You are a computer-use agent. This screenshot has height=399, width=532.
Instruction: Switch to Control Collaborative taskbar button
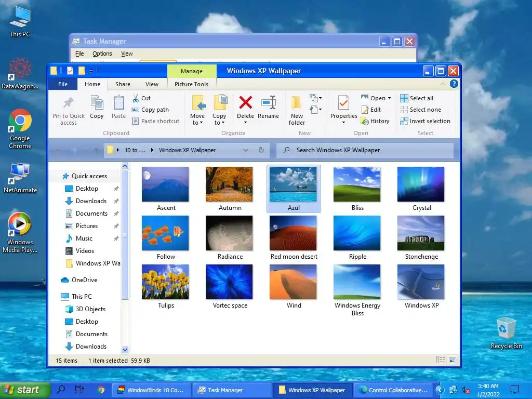(393, 390)
